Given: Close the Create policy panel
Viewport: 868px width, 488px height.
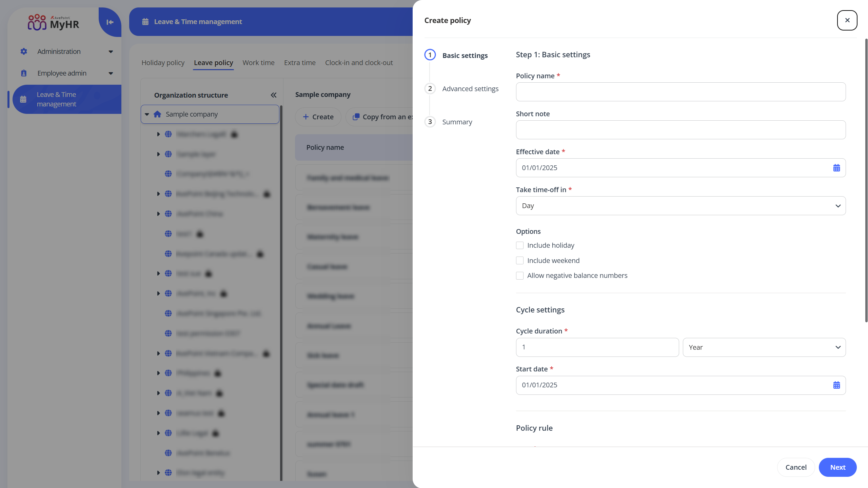Looking at the screenshot, I should (x=847, y=20).
